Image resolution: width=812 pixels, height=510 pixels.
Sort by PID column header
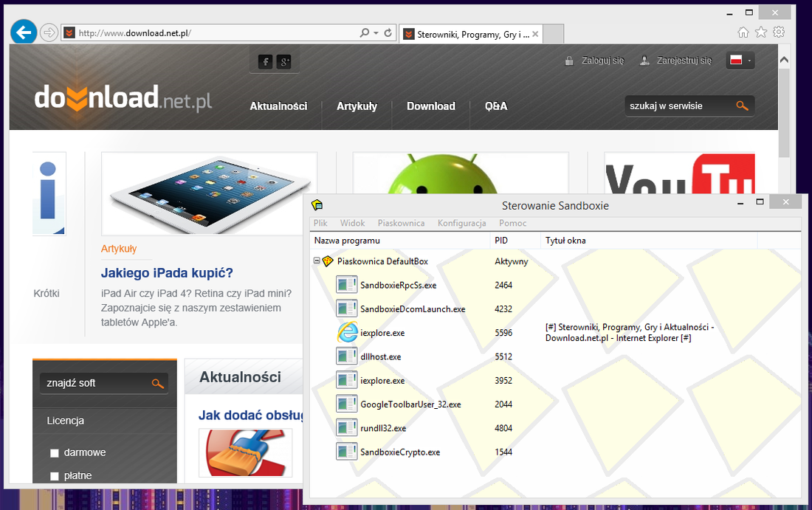[x=515, y=241]
